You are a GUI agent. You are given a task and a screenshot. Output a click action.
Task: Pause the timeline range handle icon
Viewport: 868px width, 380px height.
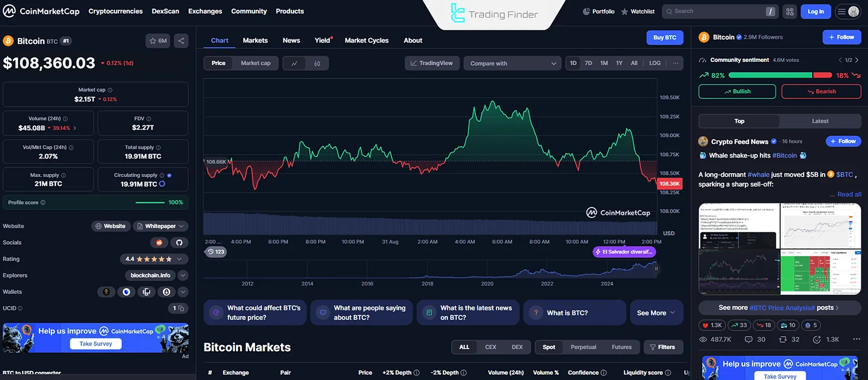656,268
